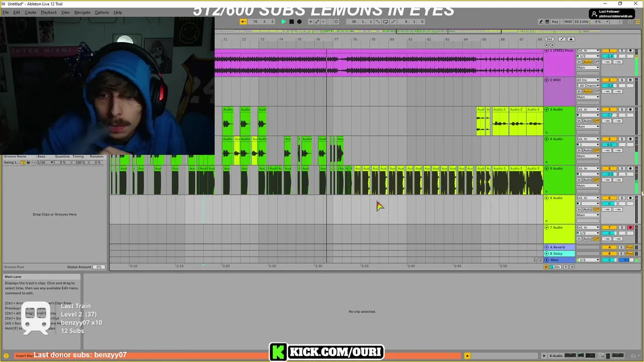
Task: Solo track 1 with S button
Action: click(621, 51)
